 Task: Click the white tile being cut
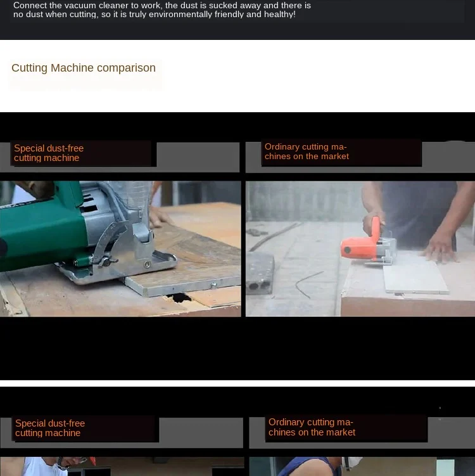coord(415,278)
